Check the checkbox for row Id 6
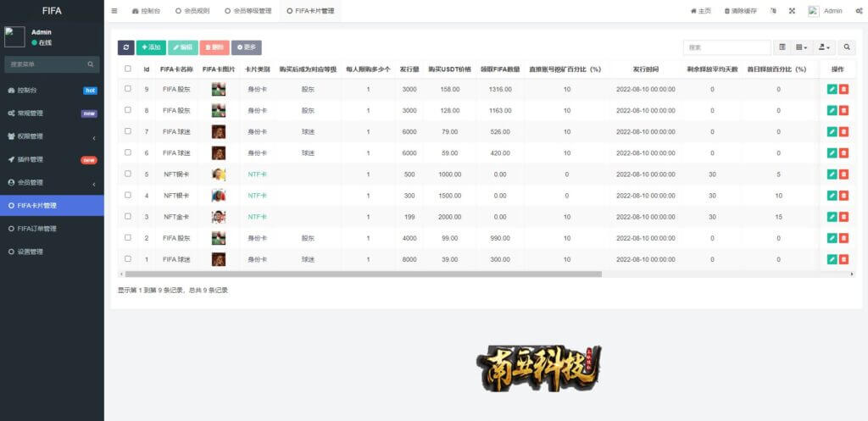The width and height of the screenshot is (868, 421). pos(128,152)
